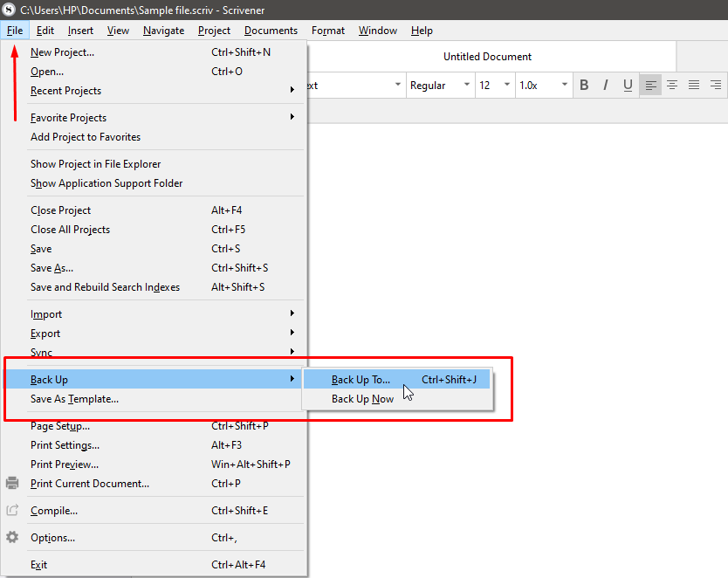
Task: Click the export icon beside Compile
Action: click(12, 510)
